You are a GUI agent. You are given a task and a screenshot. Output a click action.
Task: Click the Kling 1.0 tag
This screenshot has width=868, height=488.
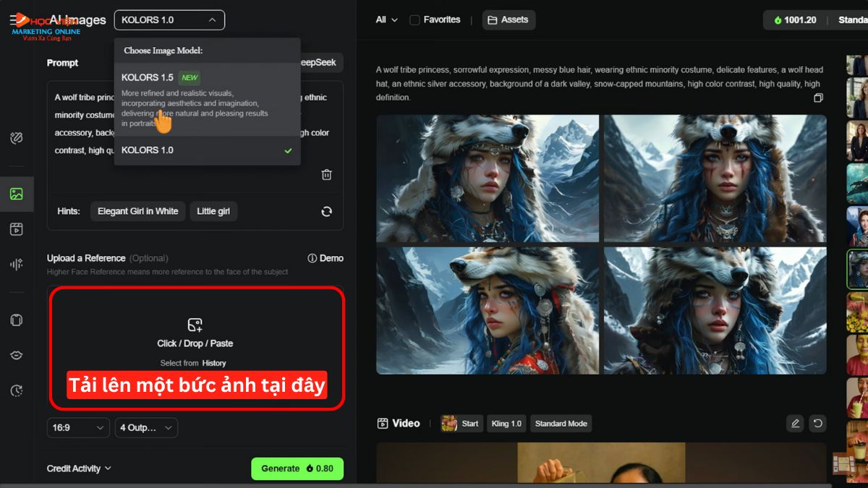pyautogui.click(x=506, y=424)
